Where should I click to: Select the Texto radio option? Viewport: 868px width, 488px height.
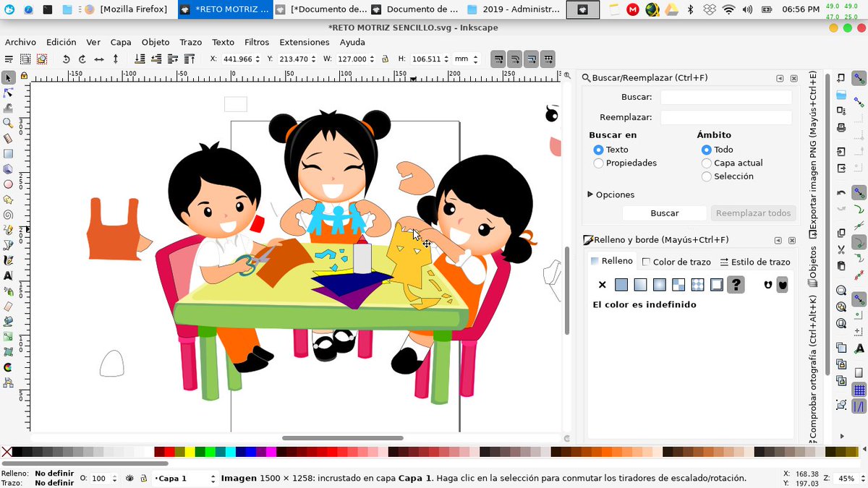[x=598, y=150]
